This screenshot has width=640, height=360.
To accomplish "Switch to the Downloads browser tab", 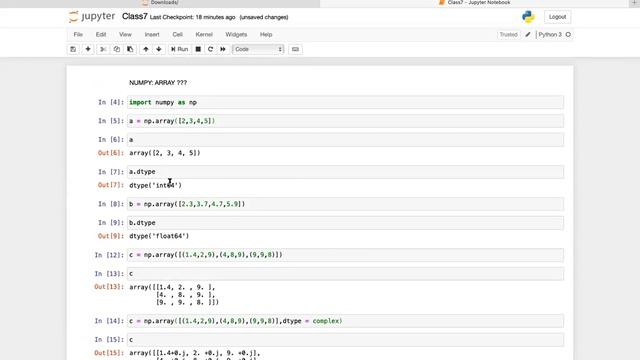I will (x=160, y=3).
